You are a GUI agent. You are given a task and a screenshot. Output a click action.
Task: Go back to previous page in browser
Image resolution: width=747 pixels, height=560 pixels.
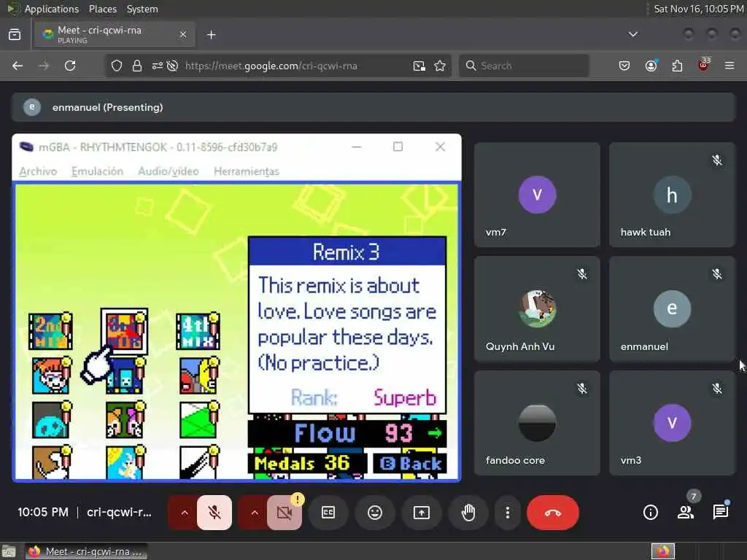coord(18,66)
